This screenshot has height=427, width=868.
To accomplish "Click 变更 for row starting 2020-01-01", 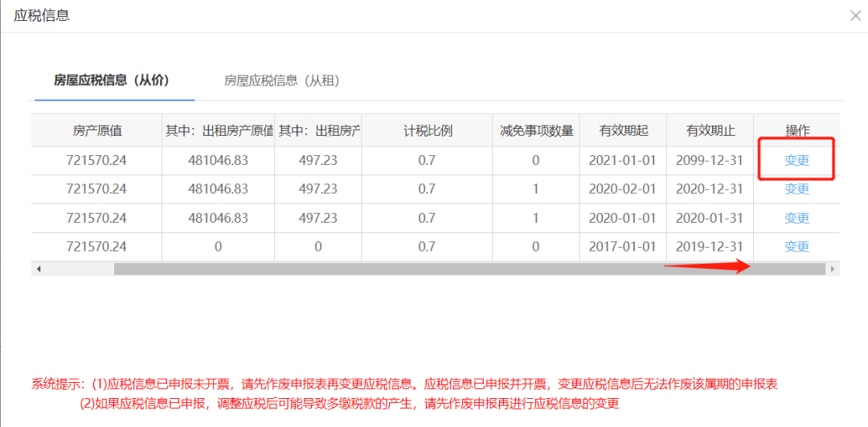I will pyautogui.click(x=796, y=218).
